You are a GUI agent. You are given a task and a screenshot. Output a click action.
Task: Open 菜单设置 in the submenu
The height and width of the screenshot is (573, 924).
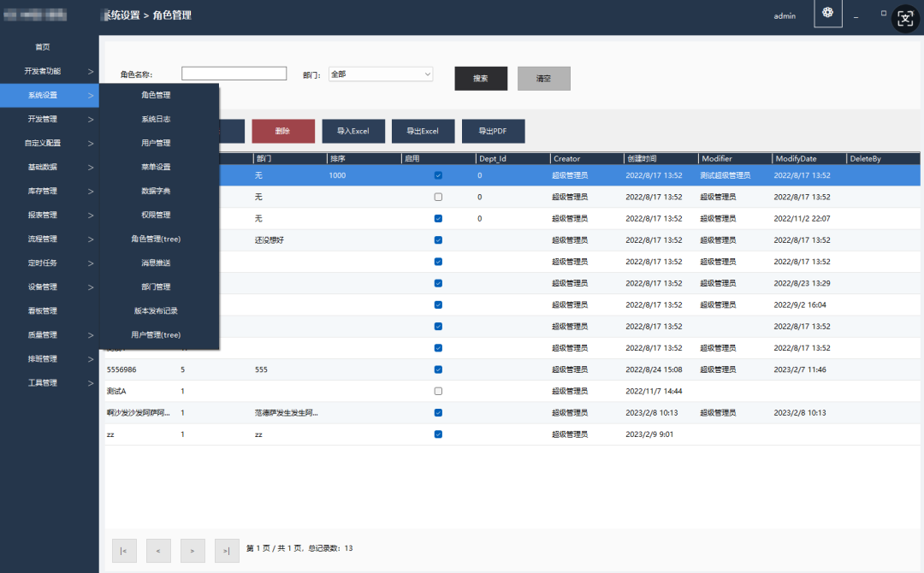pyautogui.click(x=157, y=168)
